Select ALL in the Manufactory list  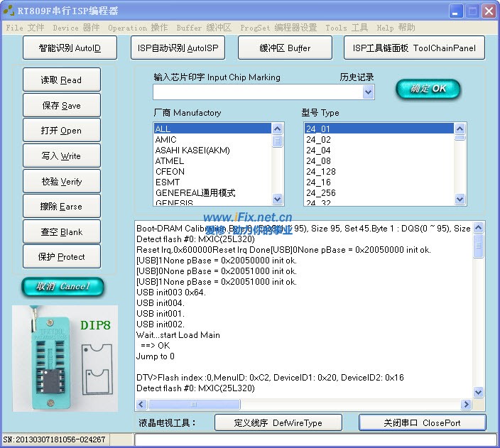tap(212, 129)
